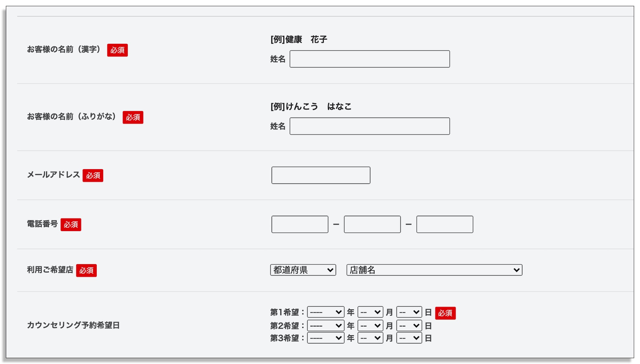Open the 第3希望 month dropdown
Viewport: 640px width, 364px height.
(x=370, y=338)
